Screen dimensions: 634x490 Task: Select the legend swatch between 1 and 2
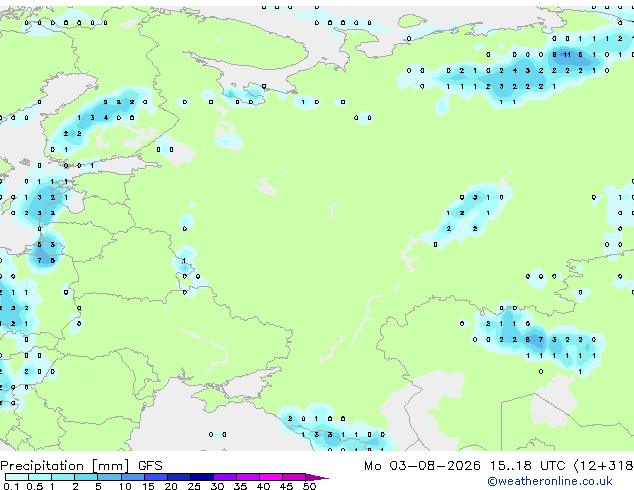click(63, 477)
